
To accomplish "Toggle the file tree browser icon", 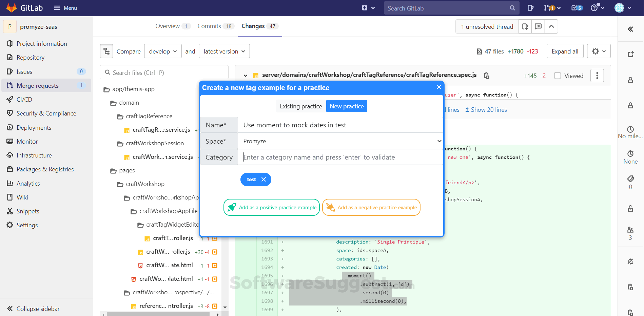I will 106,51.
